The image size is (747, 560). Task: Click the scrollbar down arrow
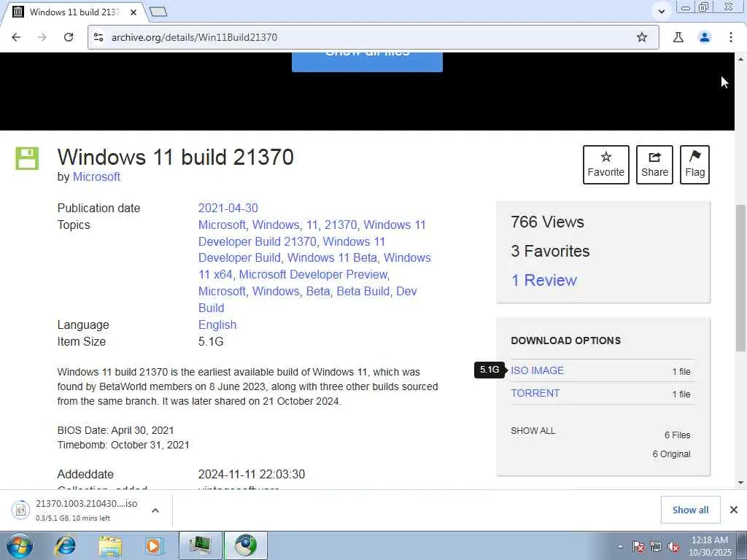[x=740, y=483]
